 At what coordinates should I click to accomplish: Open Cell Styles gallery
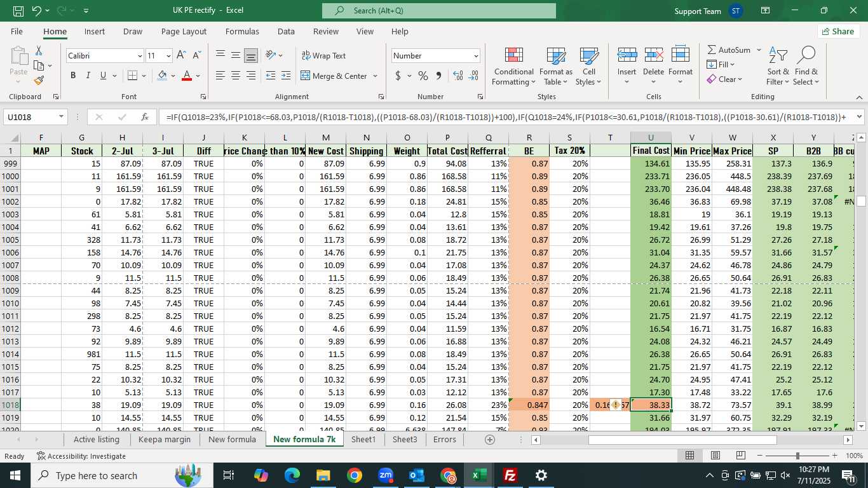[x=589, y=66]
